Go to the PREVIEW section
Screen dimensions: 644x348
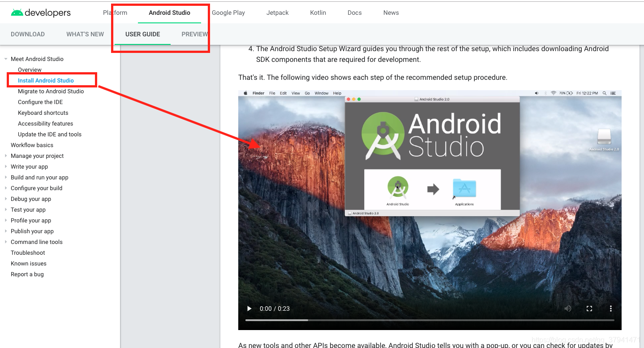tap(194, 34)
